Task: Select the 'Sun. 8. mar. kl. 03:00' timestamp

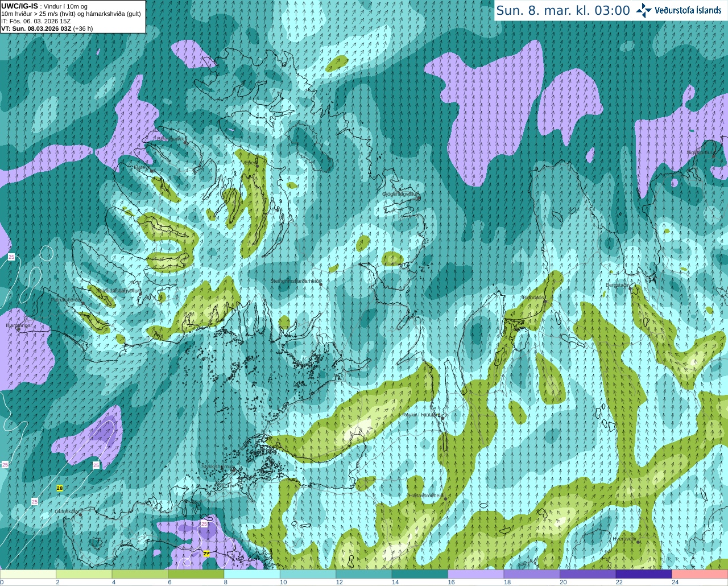Action: pyautogui.click(x=563, y=11)
